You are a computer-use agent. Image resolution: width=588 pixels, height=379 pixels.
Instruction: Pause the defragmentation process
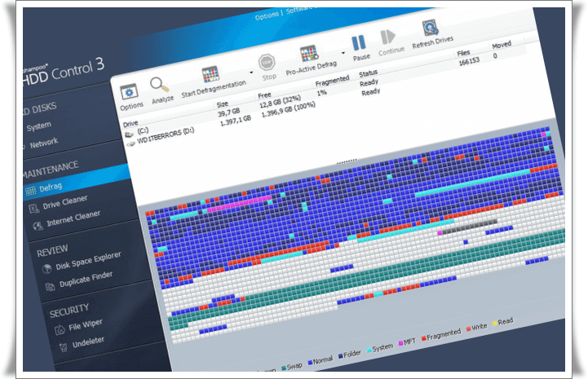[359, 42]
